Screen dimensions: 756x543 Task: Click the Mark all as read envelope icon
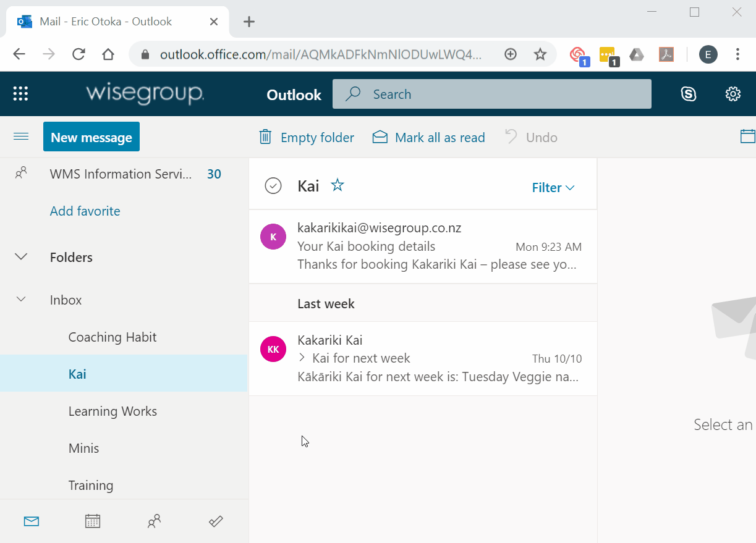tap(380, 137)
